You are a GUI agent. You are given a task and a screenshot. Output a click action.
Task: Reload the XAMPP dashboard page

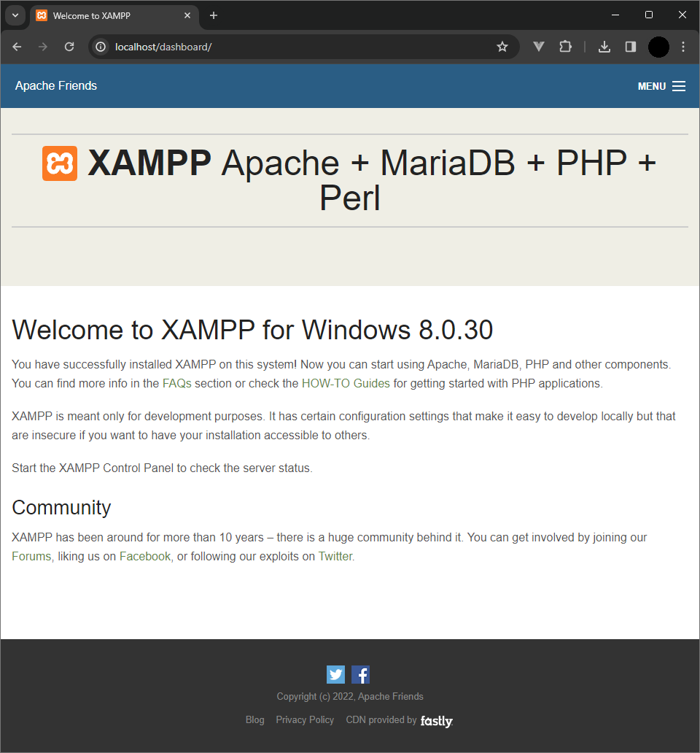click(69, 47)
